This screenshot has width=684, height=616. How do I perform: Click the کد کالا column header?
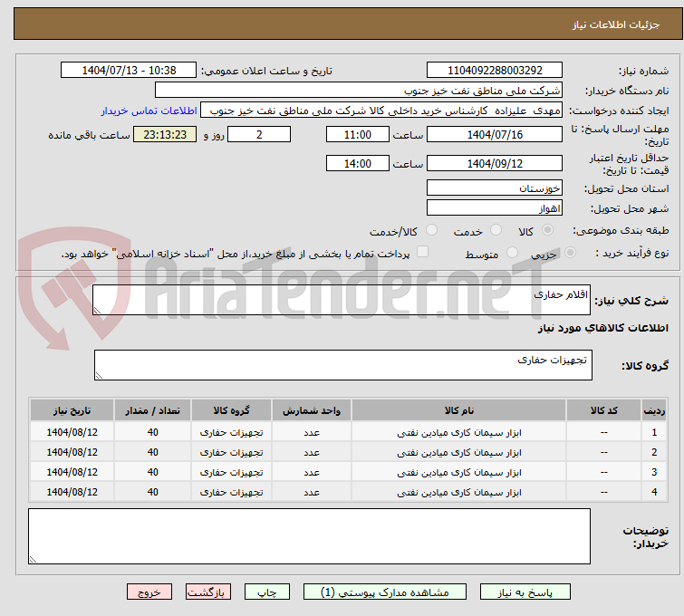[603, 410]
